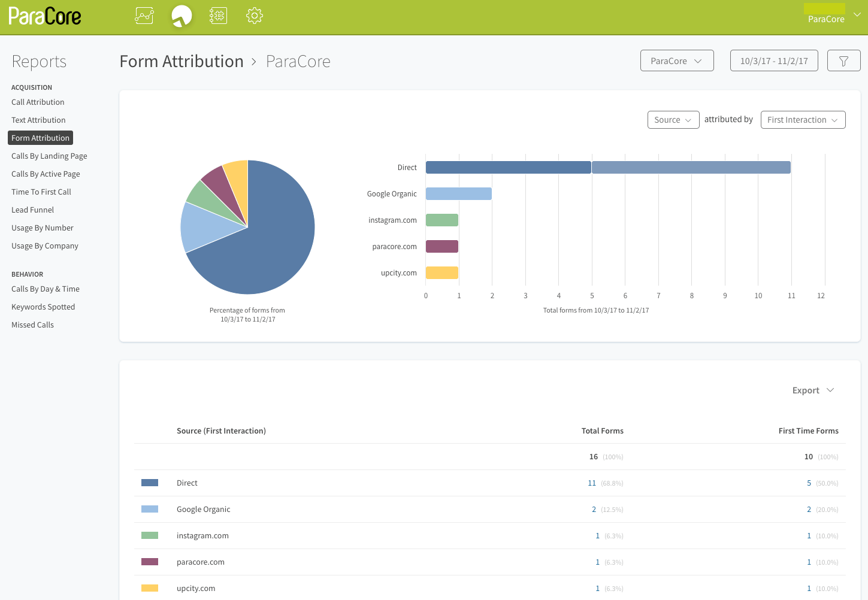Screen dimensions: 868x600
Task: Click the filter funnel button
Action: (843, 60)
